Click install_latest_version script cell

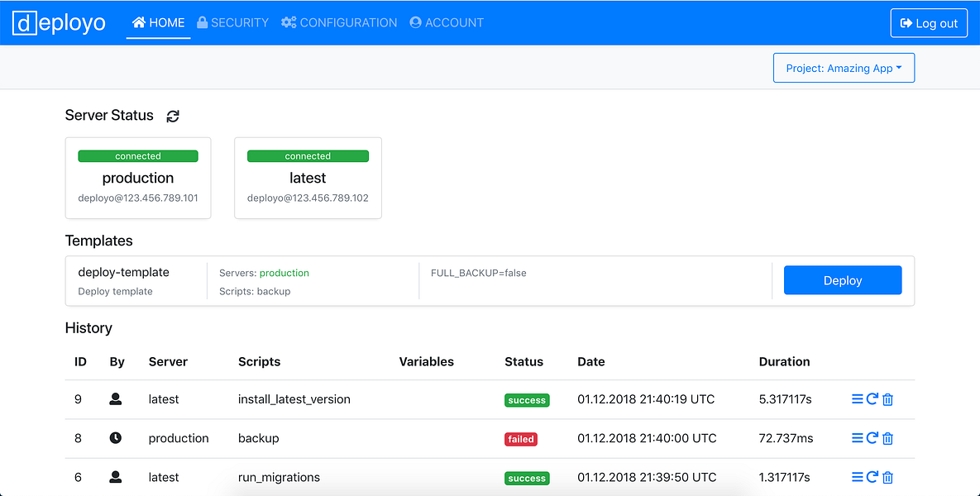coord(294,399)
